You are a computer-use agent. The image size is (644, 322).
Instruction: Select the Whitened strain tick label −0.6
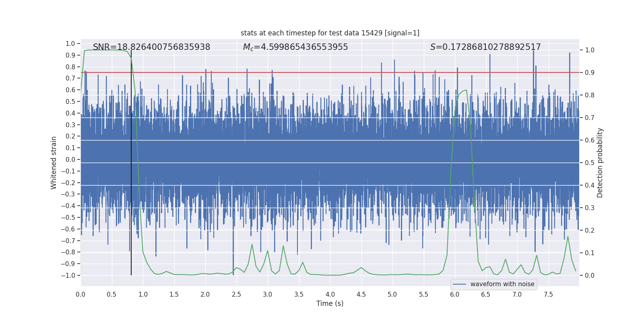click(68, 229)
